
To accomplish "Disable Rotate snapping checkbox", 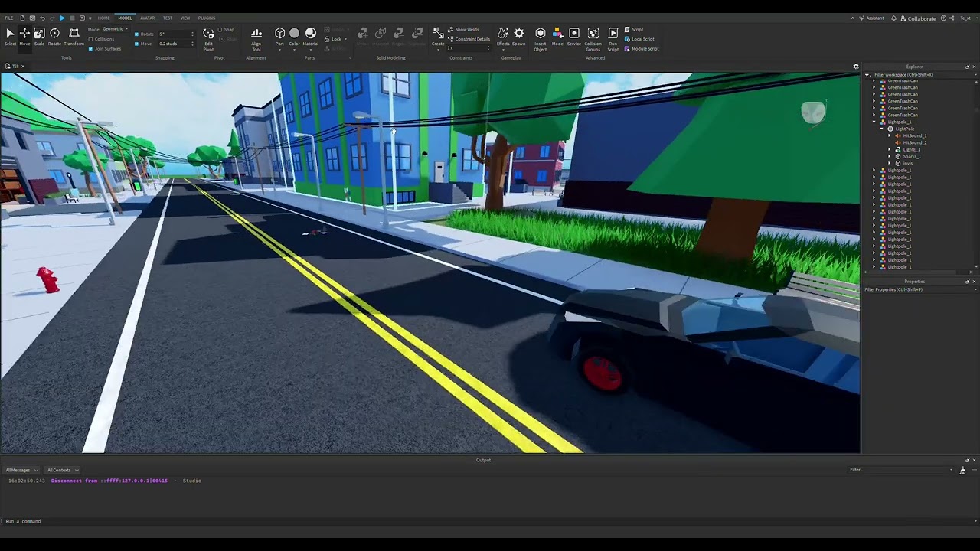I will point(136,34).
